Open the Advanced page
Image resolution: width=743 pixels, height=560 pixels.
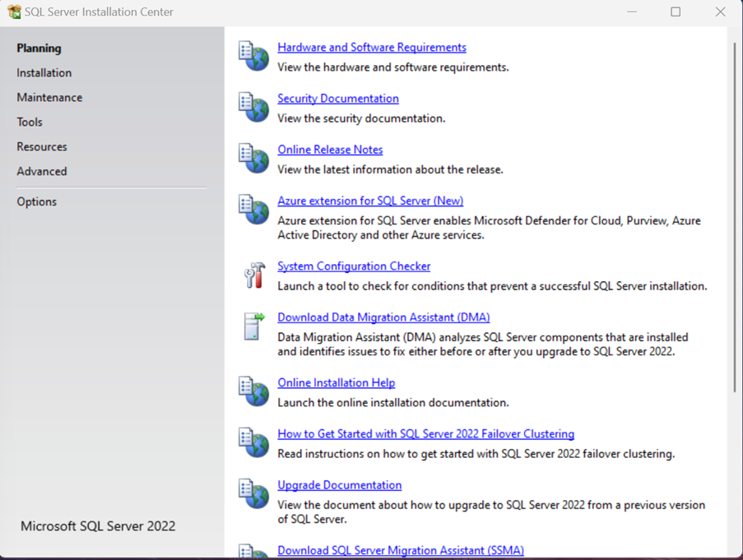(x=42, y=172)
